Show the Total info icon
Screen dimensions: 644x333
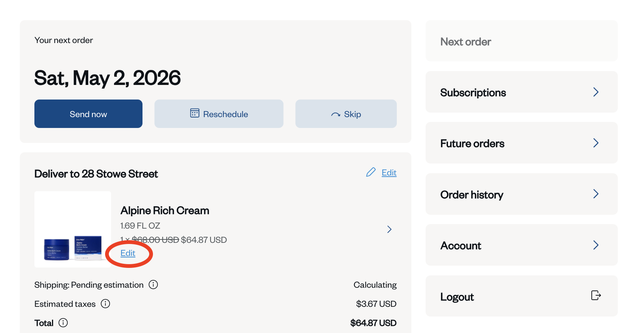(63, 323)
